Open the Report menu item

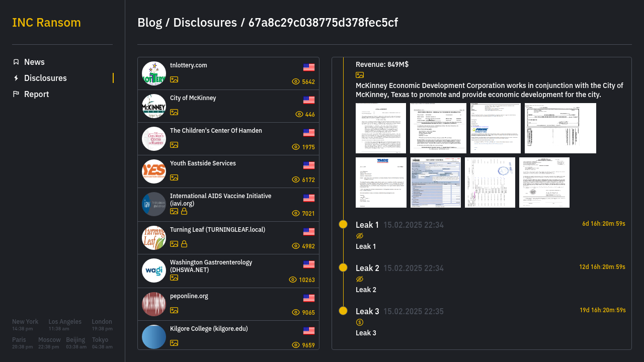pyautogui.click(x=62, y=94)
